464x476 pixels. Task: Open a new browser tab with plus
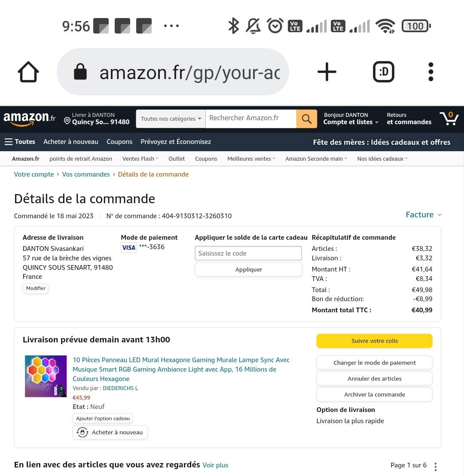tap(327, 72)
